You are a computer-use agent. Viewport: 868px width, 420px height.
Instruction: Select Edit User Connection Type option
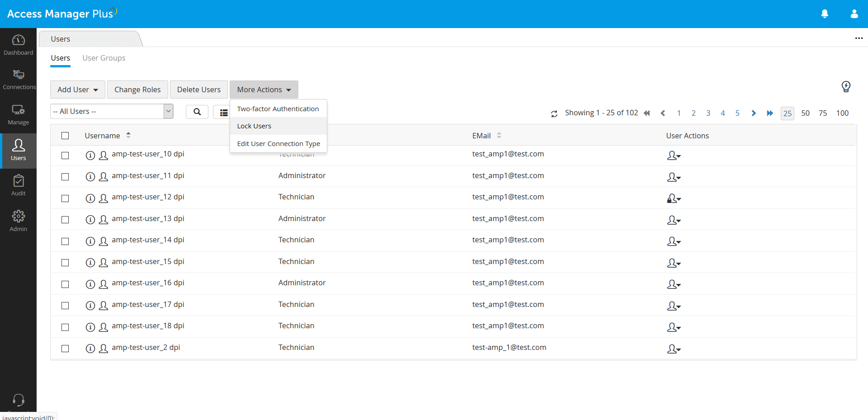(278, 144)
